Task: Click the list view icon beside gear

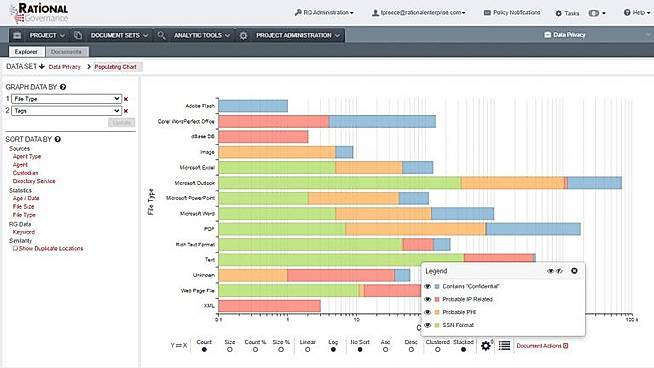Action: (504, 345)
